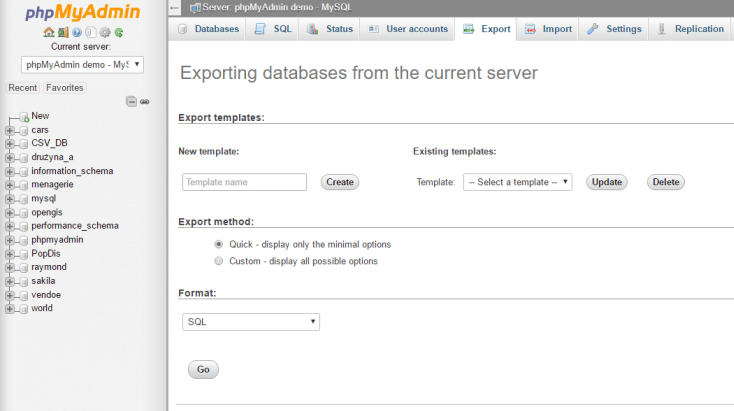
Task: Click the Delete template button
Action: coord(666,182)
